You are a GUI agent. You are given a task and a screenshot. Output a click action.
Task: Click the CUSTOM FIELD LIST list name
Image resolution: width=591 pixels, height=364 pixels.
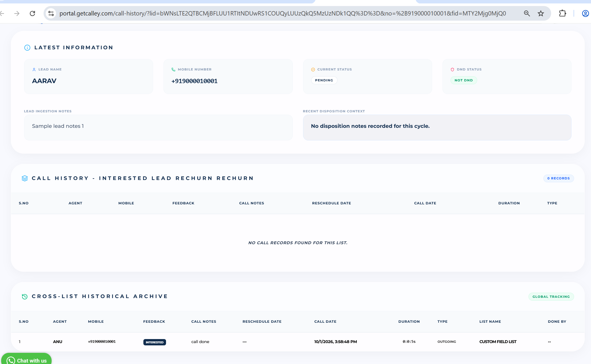tap(498, 342)
